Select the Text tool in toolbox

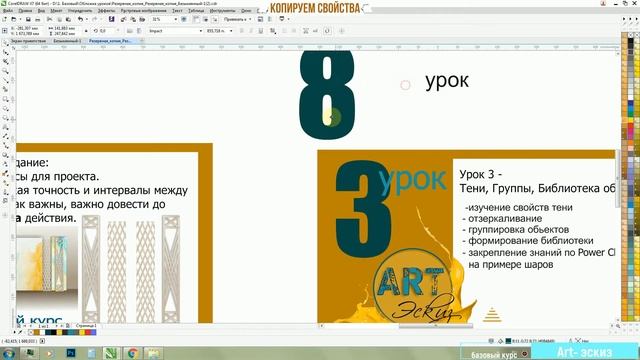tap(5, 127)
